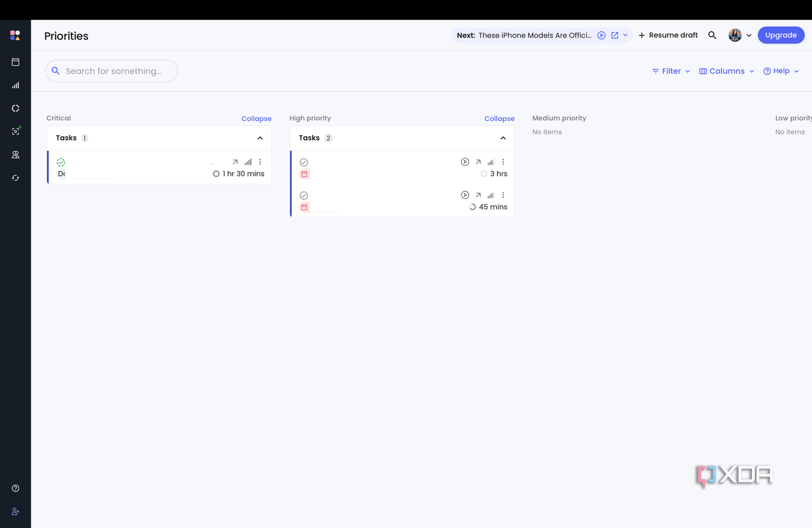The height and width of the screenshot is (528, 812).
Task: Open the team members sidebar icon
Action: coord(16,155)
